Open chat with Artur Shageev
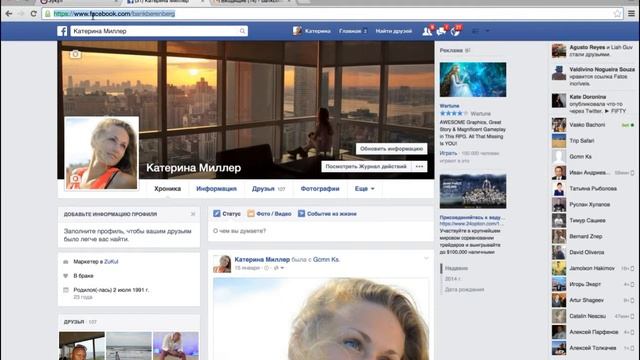Image resolution: width=640 pixels, height=360 pixels. click(x=593, y=300)
